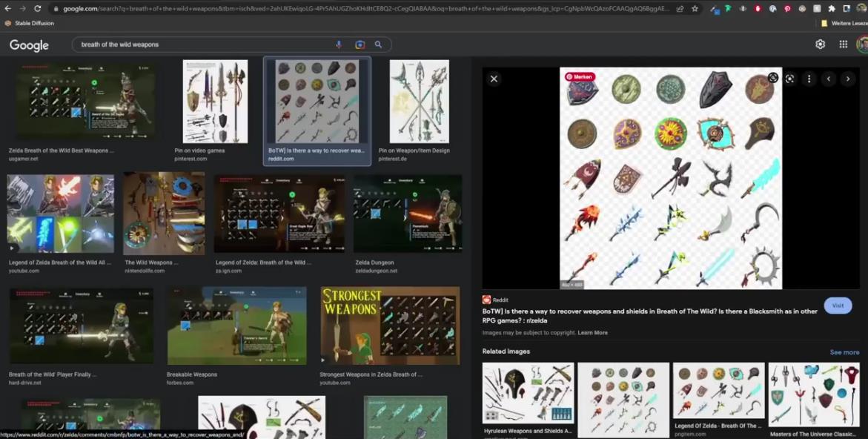Open the Stable Diffusion bookmark
Image resolution: width=868 pixels, height=439 pixels.
[x=30, y=23]
